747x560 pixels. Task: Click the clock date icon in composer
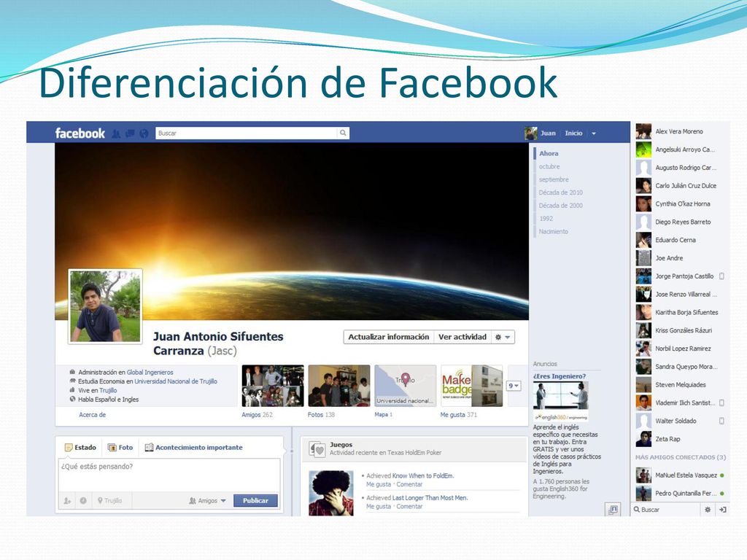[83, 501]
